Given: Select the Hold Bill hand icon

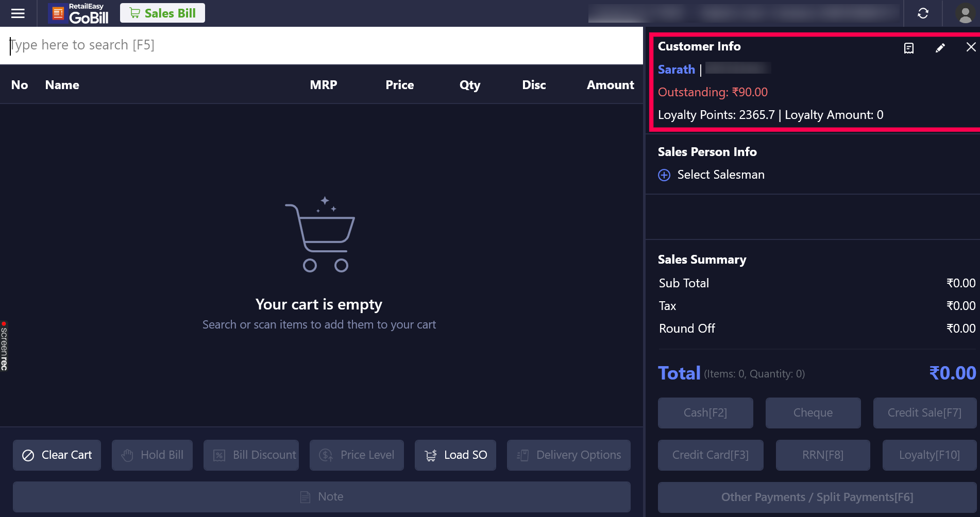Looking at the screenshot, I should (127, 455).
